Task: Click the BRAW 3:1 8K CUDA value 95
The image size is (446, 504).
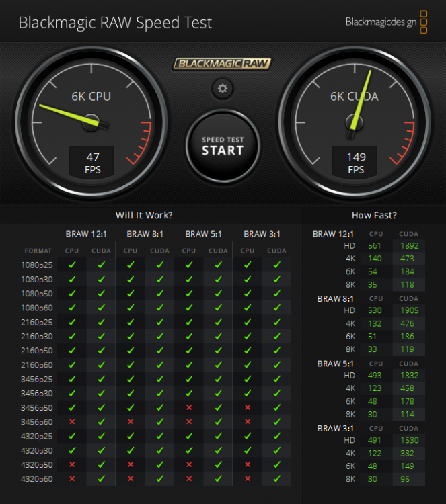Action: [x=405, y=479]
